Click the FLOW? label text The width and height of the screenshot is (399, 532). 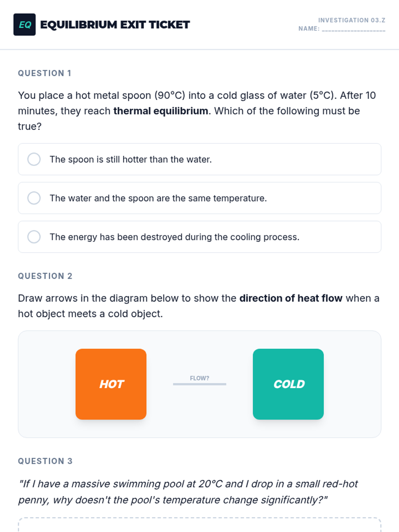click(199, 378)
